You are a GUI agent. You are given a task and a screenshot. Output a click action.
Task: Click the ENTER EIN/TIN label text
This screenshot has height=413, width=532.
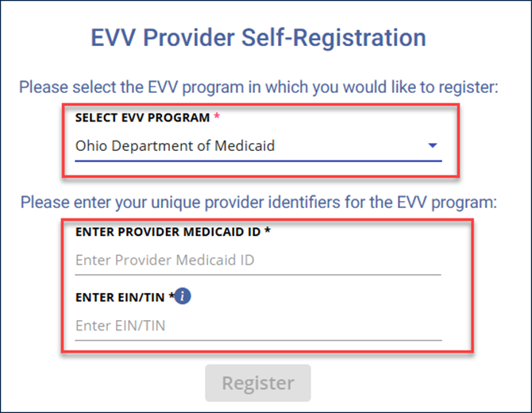point(120,297)
